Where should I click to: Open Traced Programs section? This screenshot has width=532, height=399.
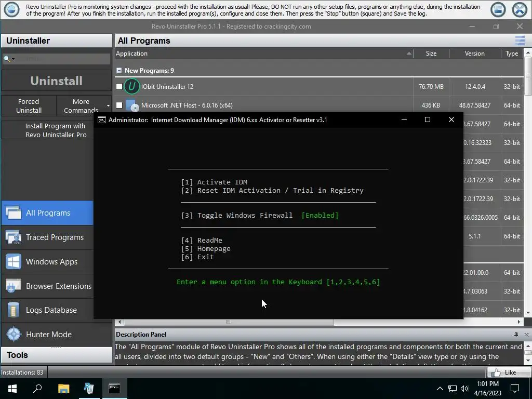(x=47, y=237)
